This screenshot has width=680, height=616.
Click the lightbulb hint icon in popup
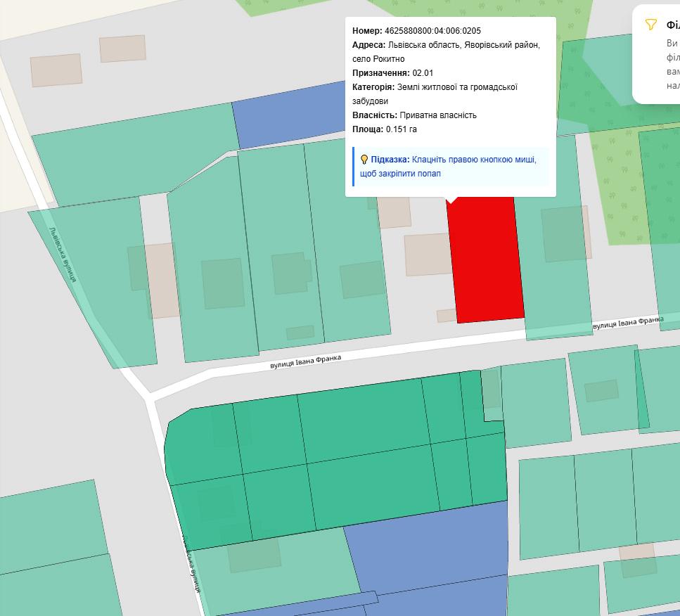(x=364, y=160)
